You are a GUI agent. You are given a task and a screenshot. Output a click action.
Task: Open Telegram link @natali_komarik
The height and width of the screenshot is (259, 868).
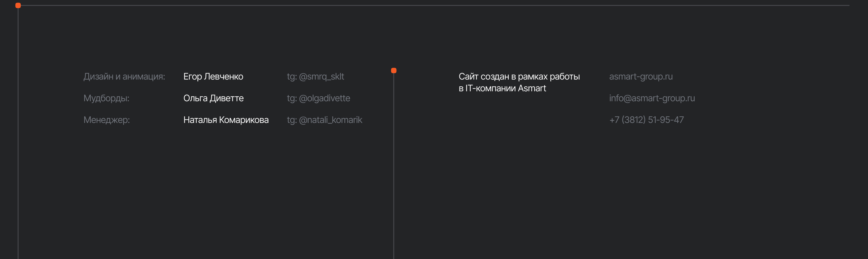click(324, 120)
